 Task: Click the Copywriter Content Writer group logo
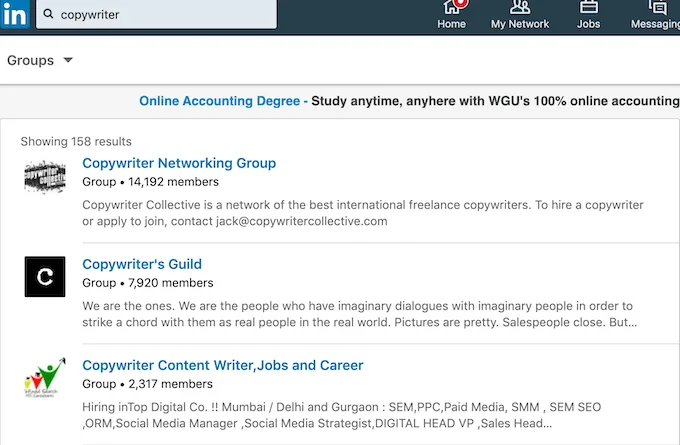click(45, 377)
